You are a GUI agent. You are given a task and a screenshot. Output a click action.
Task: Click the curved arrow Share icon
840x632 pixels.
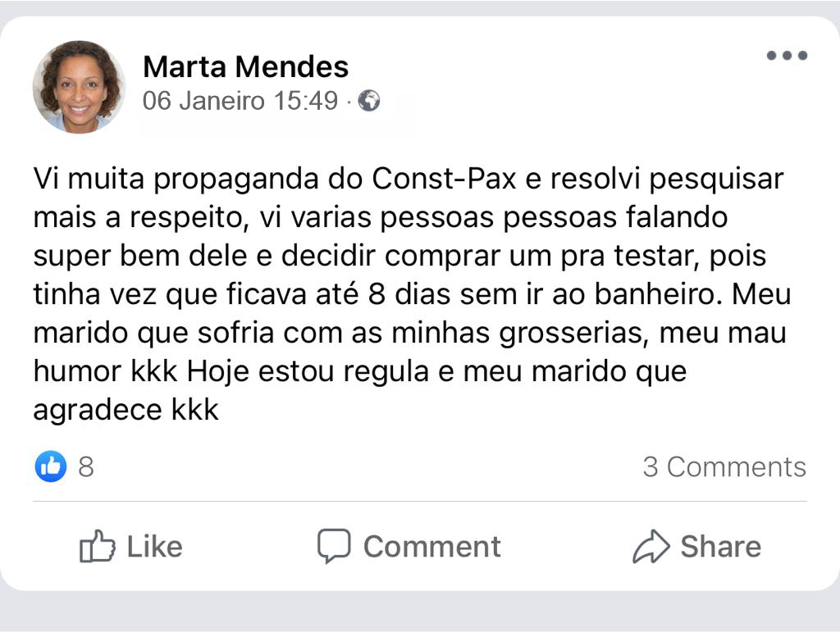(x=651, y=547)
